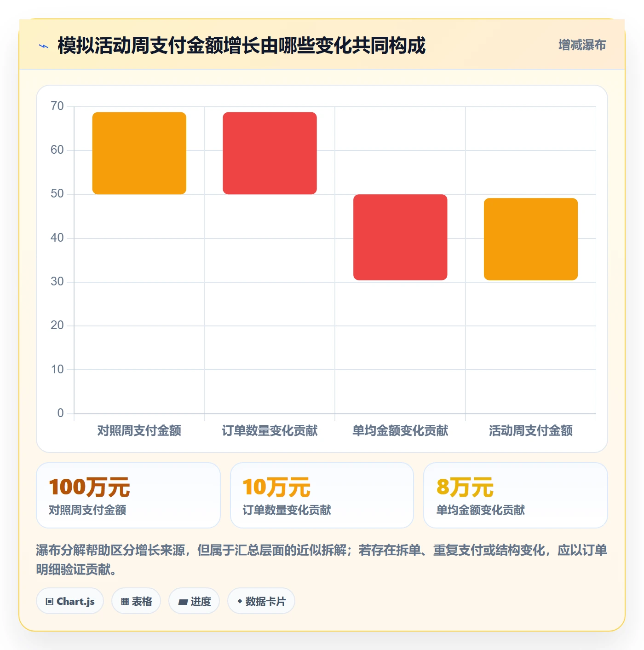644x650 pixels.
Task: Select the orange 活动周支付金额 bar
Action: click(531, 239)
